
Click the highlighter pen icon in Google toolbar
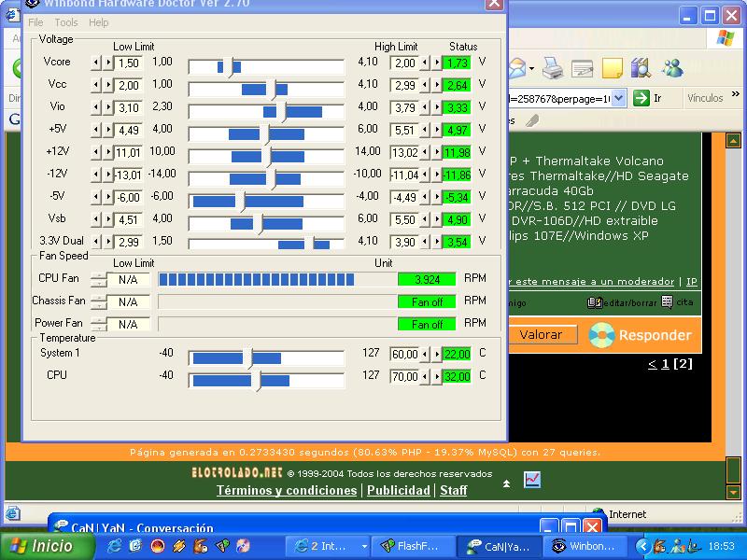532,121
